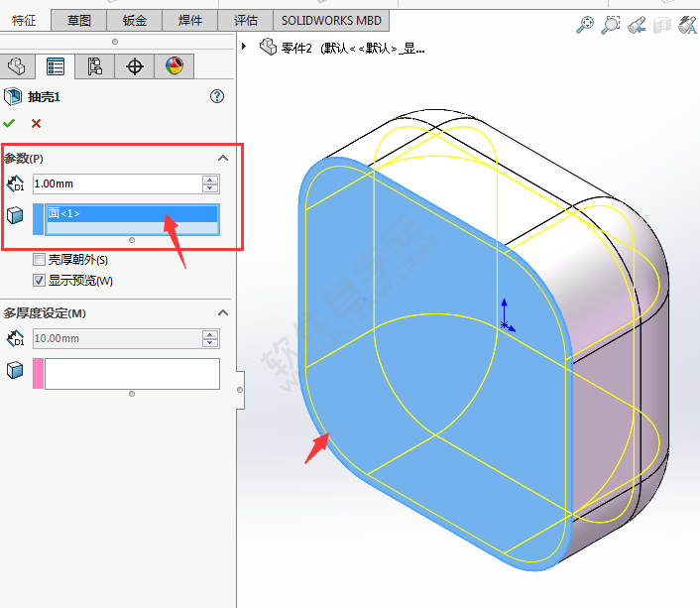
Task: Click the 零件2 (默认<<默认>_显... label
Action: point(353,48)
